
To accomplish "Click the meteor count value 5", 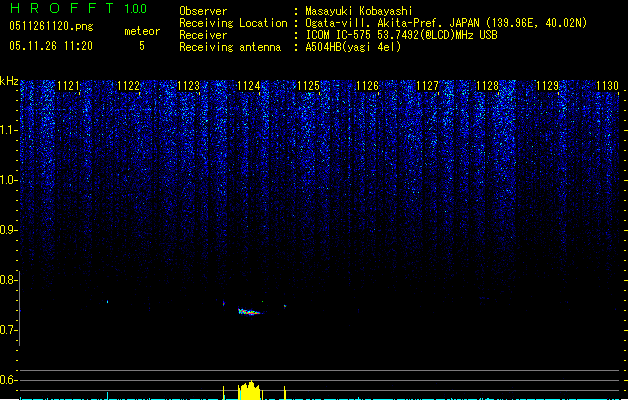I will [x=142, y=46].
